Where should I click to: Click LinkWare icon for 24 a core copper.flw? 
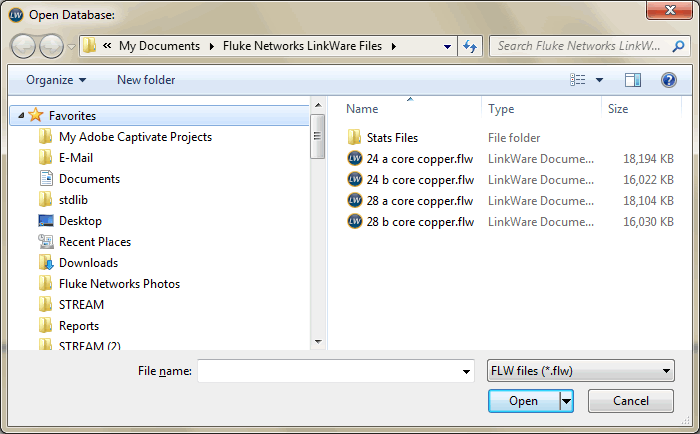click(354, 158)
